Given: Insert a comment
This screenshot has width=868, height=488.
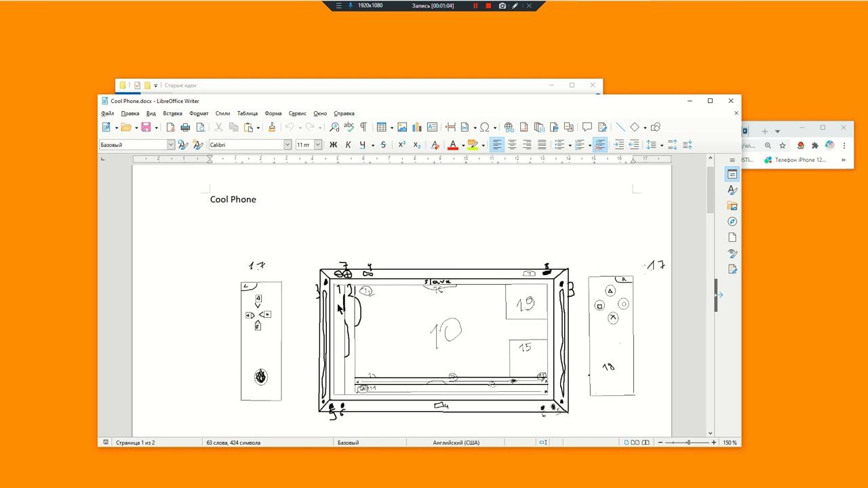Looking at the screenshot, I should click(x=587, y=127).
